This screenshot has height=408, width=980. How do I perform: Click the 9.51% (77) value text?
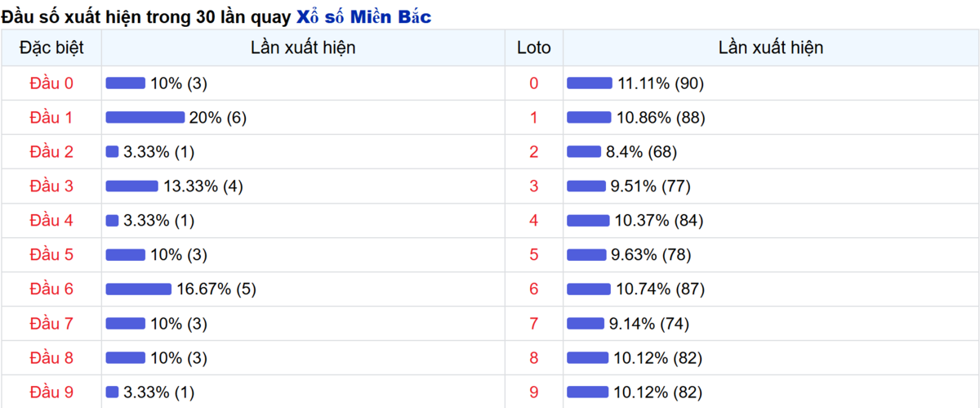pos(651,186)
